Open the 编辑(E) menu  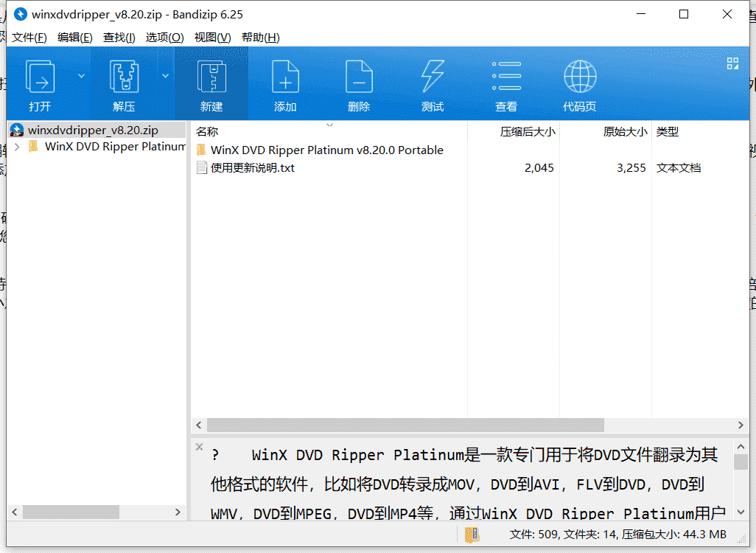(74, 38)
